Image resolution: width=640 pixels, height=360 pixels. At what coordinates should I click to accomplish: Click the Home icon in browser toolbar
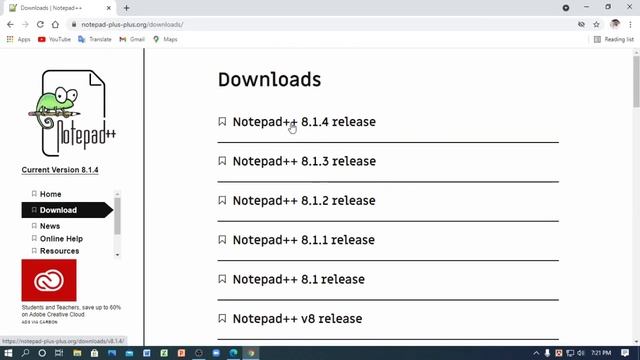pyautogui.click(x=55, y=24)
